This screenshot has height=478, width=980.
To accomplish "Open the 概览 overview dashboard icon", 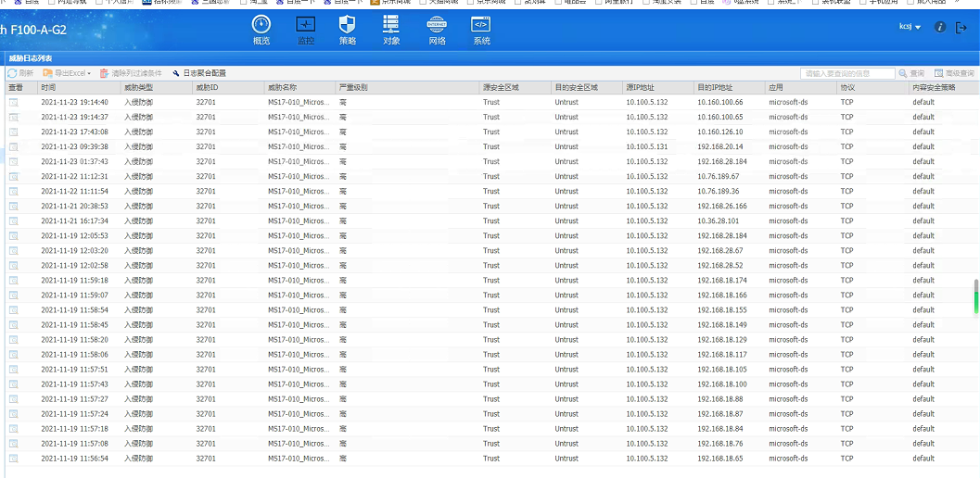I will (x=261, y=26).
